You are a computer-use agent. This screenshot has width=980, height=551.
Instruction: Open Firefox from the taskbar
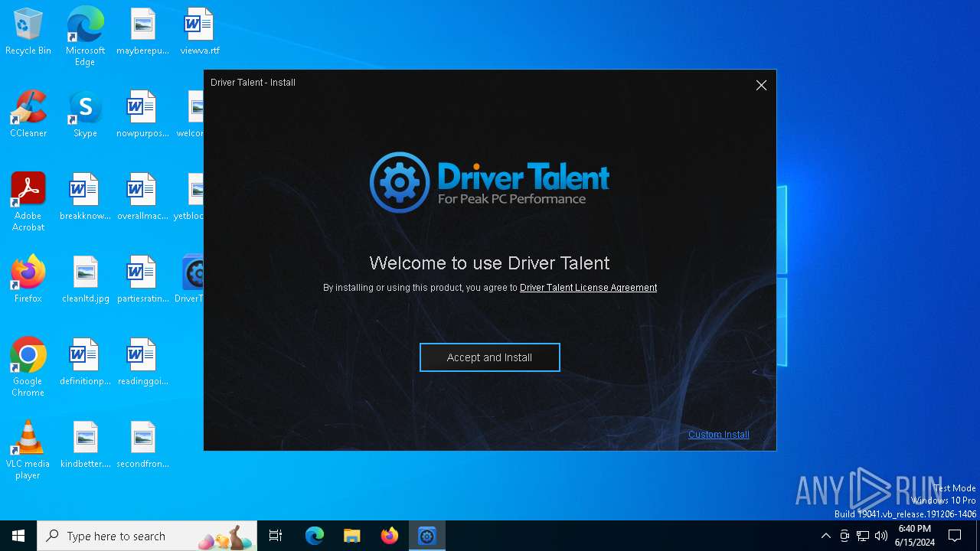click(x=390, y=536)
